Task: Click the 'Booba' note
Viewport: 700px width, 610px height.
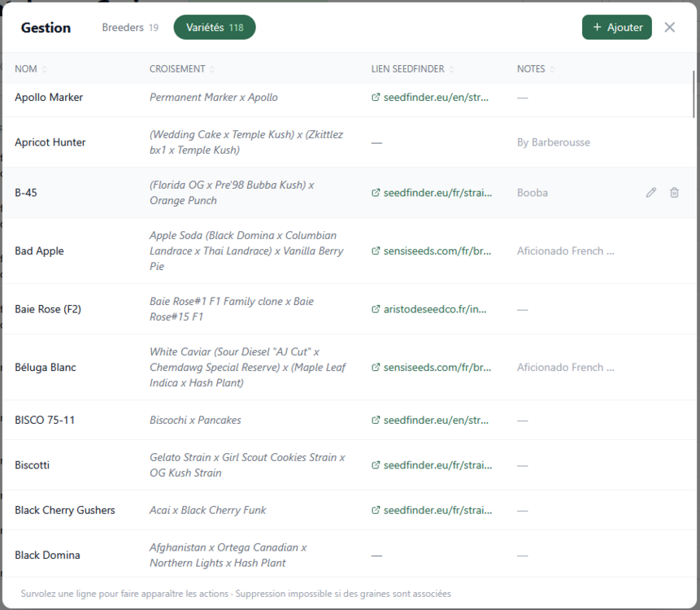Action: point(533,193)
